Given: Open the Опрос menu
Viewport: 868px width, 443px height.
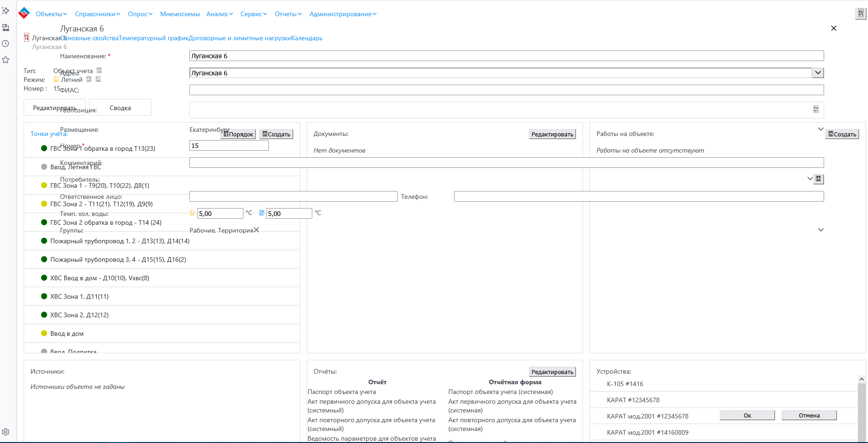Looking at the screenshot, I should (x=140, y=14).
